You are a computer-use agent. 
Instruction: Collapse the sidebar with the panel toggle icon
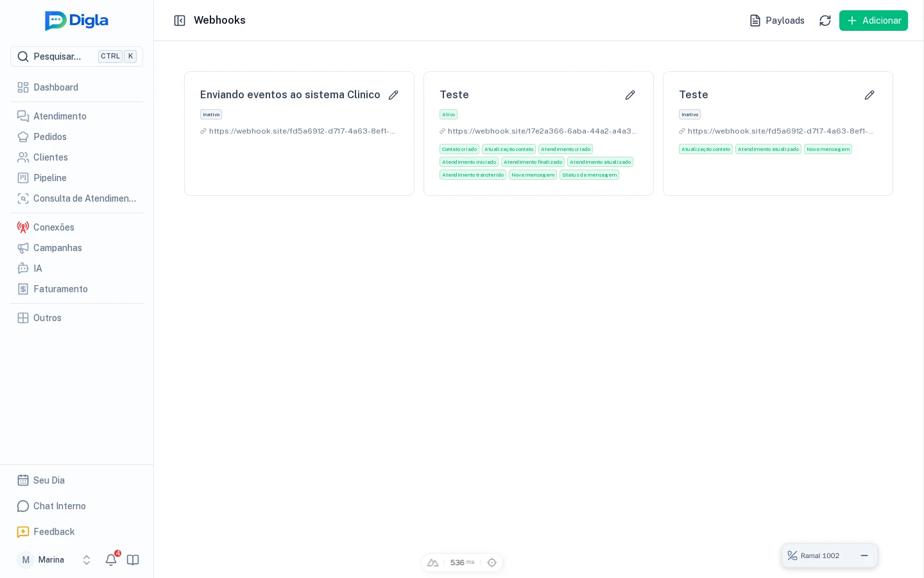[180, 21]
